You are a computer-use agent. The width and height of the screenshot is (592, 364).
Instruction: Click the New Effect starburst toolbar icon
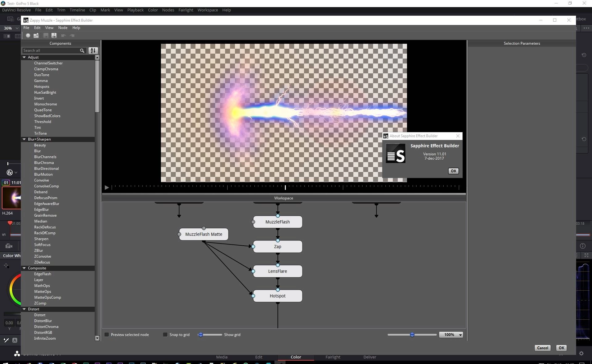[x=28, y=35]
